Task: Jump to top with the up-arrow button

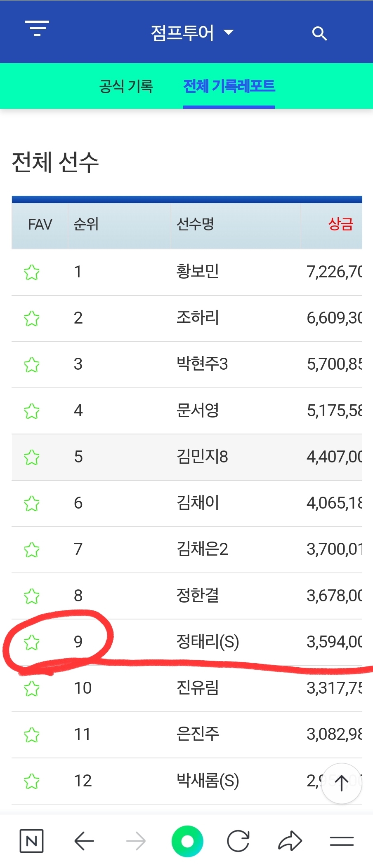Action: 341,783
